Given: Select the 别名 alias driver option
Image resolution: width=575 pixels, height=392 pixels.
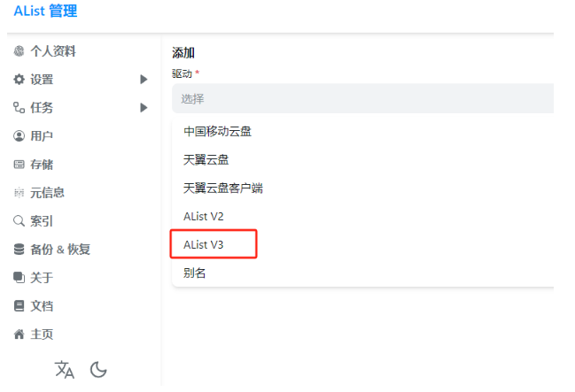Looking at the screenshot, I should tap(195, 273).
